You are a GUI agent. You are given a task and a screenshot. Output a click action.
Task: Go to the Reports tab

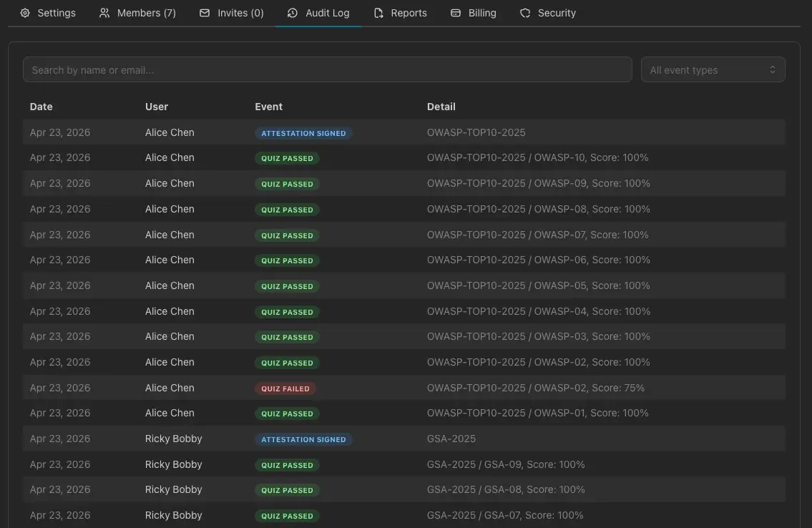point(401,13)
